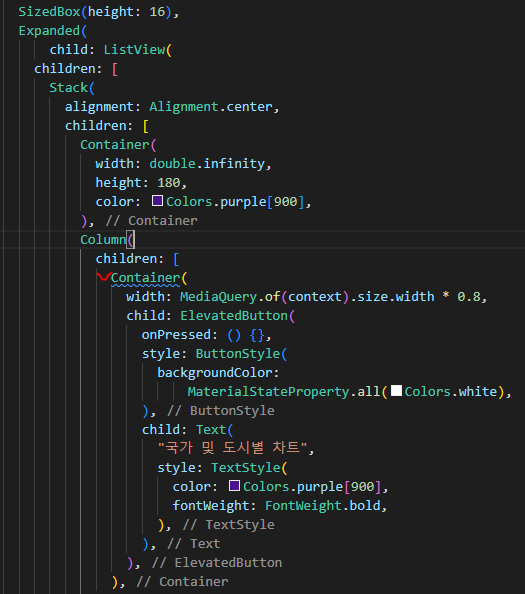Click the ButtonStyle( constructor call

[x=241, y=353]
